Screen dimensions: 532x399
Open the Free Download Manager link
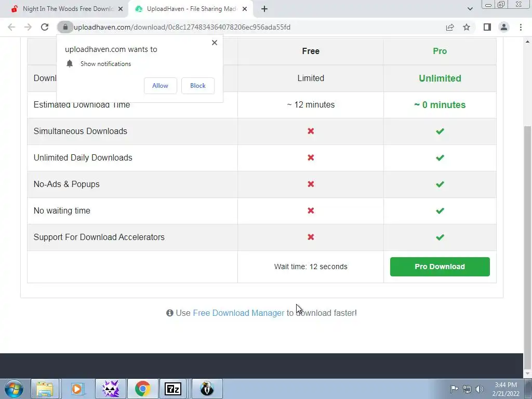tap(238, 313)
